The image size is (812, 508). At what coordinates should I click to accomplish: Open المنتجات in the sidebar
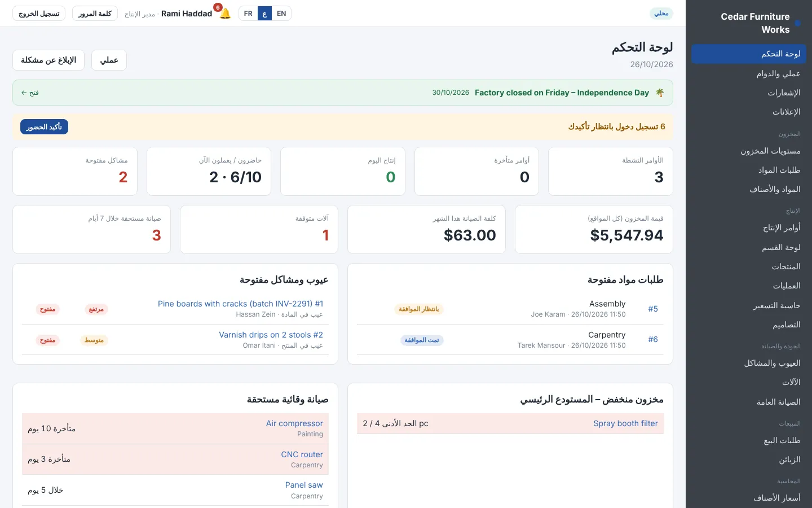(748, 266)
